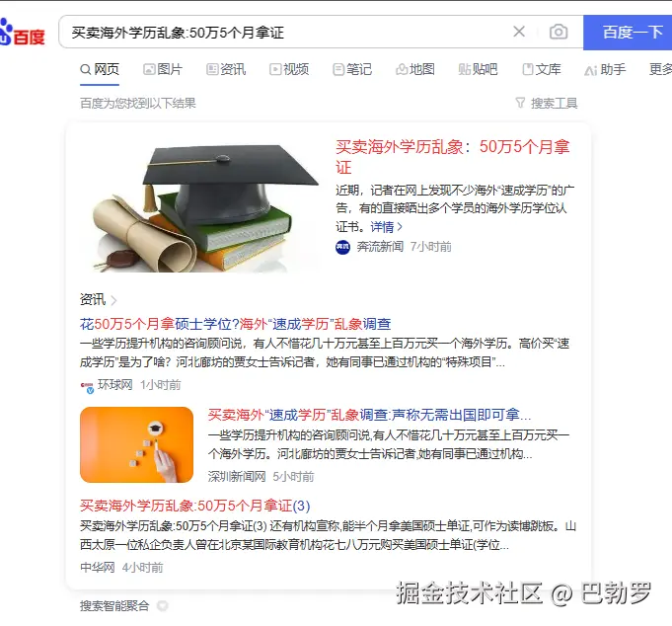Click the 详情 link with arrow
672x626 pixels.
click(x=387, y=227)
